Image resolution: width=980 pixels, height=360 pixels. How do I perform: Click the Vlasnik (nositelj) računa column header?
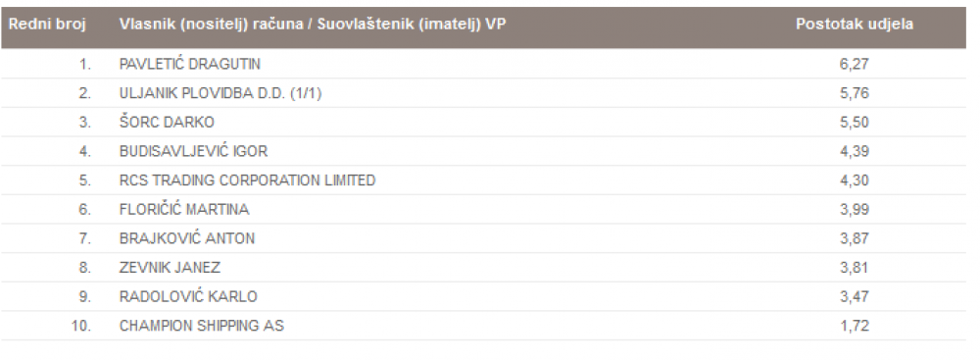pyautogui.click(x=313, y=25)
